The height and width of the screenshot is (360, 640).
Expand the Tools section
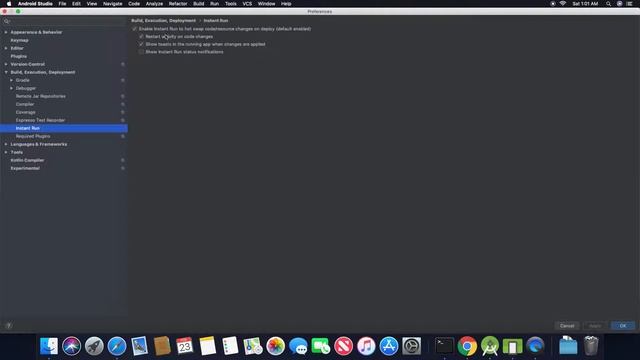pyautogui.click(x=6, y=152)
